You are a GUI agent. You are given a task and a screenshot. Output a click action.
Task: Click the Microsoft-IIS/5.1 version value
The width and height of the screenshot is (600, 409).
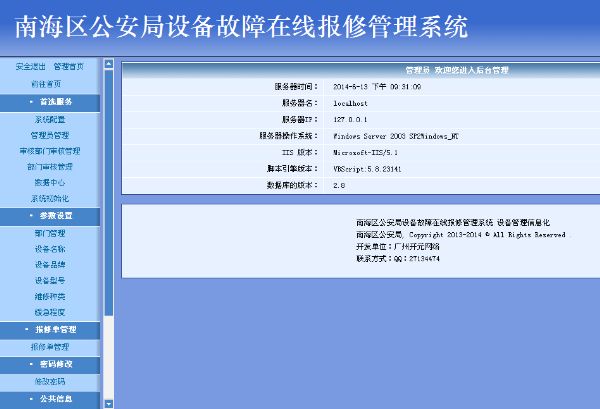(365, 153)
